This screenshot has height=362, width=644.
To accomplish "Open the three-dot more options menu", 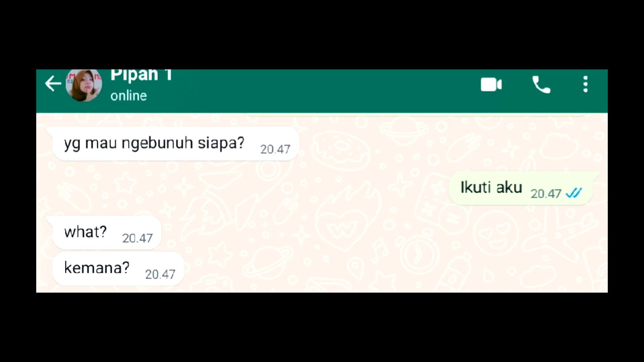I will 585,84.
